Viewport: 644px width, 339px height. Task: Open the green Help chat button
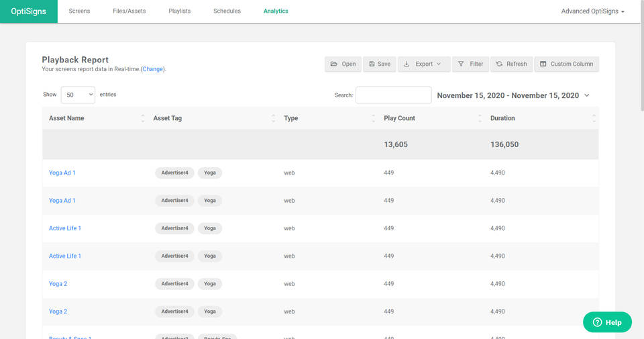pyautogui.click(x=607, y=322)
